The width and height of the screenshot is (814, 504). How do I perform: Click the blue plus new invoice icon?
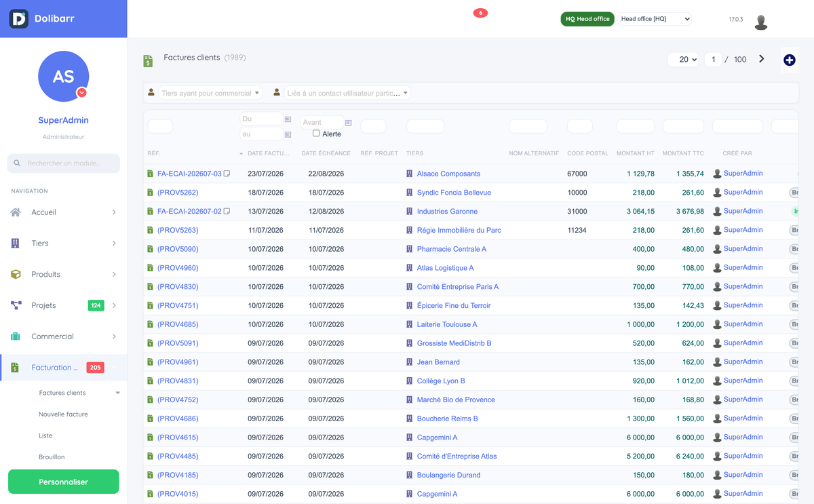pyautogui.click(x=790, y=60)
